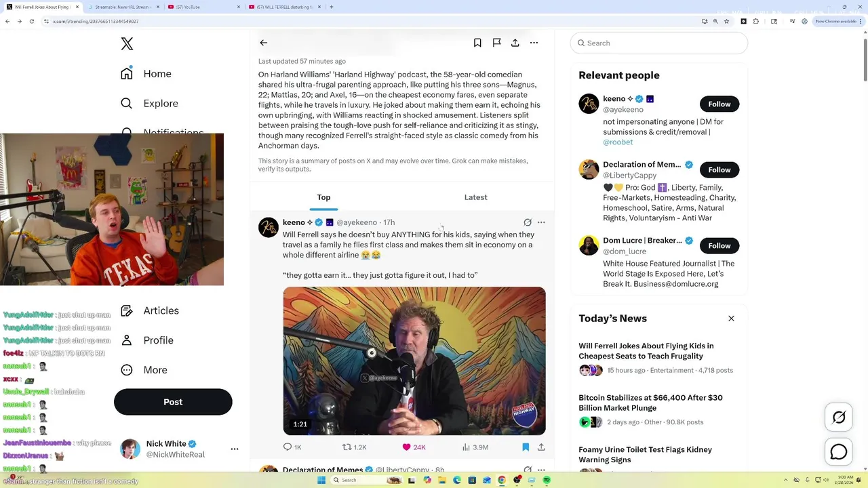Viewport: 868px width, 488px height.
Task: Close the Today's News panel
Action: point(731,319)
